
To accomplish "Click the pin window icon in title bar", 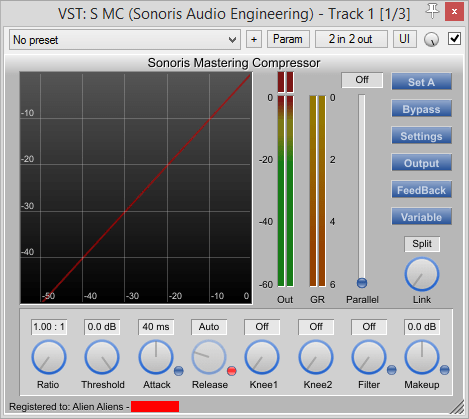I will [x=432, y=11].
